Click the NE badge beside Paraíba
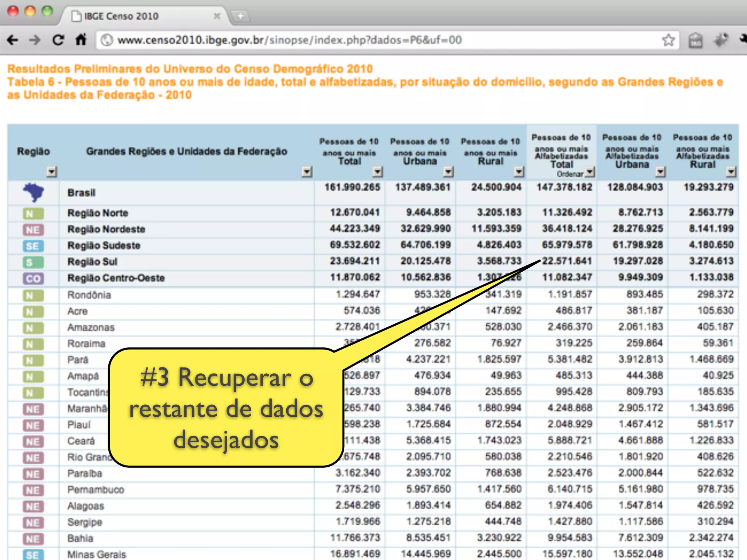This screenshot has height=560, width=747. pos(33,474)
